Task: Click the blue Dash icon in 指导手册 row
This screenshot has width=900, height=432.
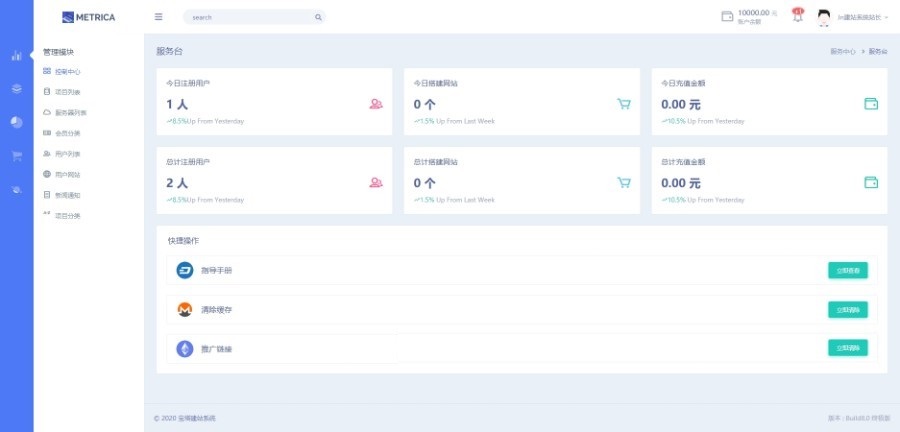Action: (x=185, y=270)
